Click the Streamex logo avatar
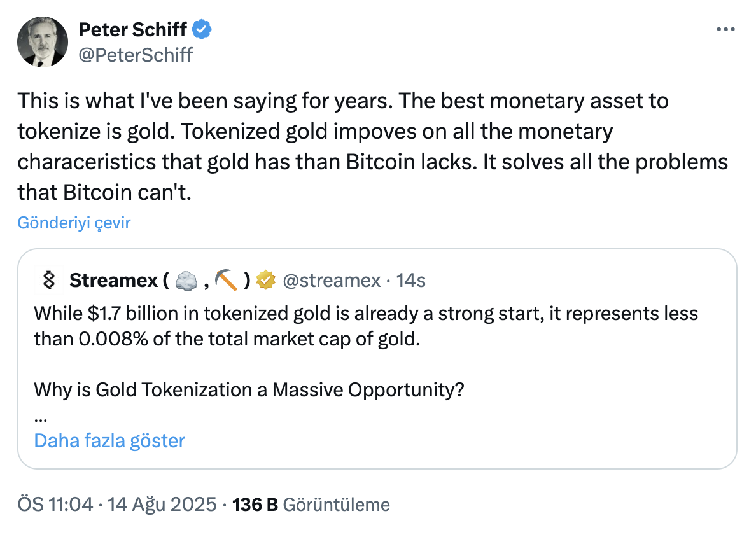 pyautogui.click(x=49, y=280)
